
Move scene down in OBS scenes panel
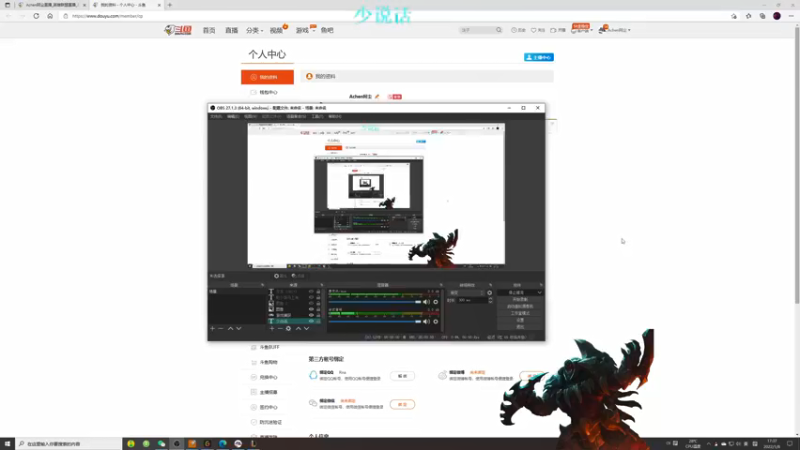(239, 329)
